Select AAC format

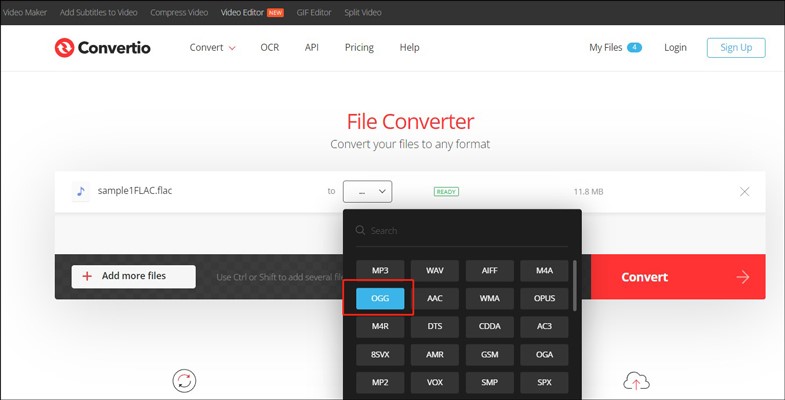pyautogui.click(x=435, y=298)
